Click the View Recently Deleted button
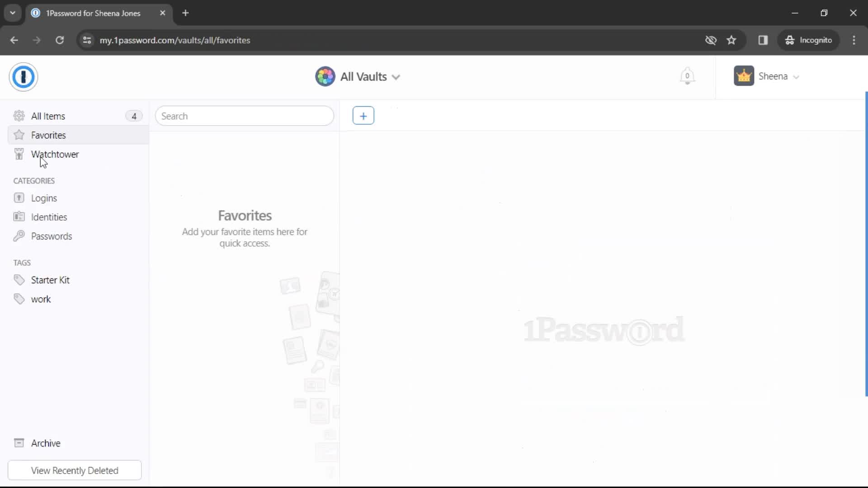 point(75,470)
